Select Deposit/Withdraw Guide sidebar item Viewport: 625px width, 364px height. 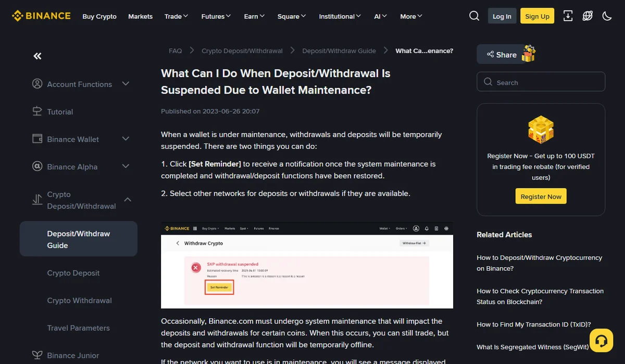pyautogui.click(x=79, y=239)
